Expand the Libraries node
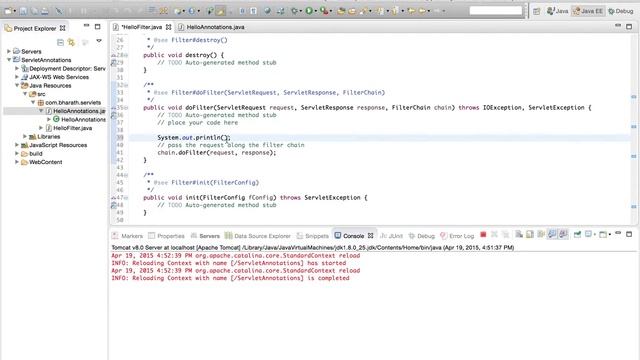Screen dimensions: 640x360 (25, 136)
